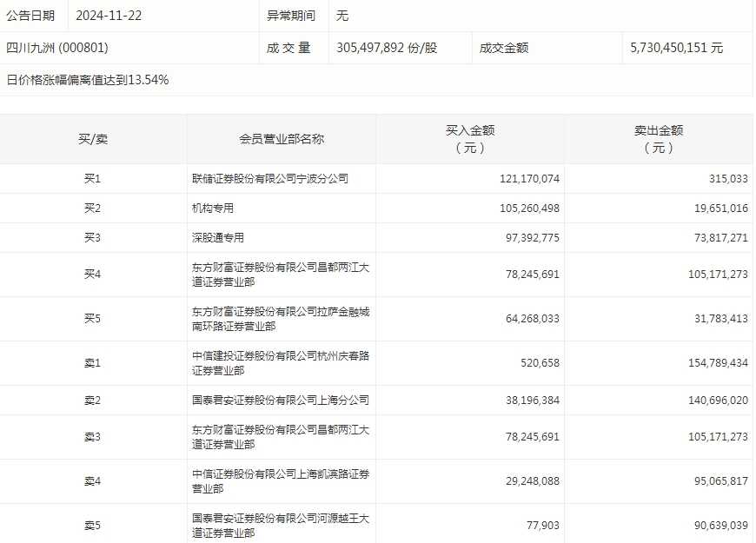The height and width of the screenshot is (543, 756).
Task: Open 国泰君安证券 上海分公司 entry
Action: [281, 401]
